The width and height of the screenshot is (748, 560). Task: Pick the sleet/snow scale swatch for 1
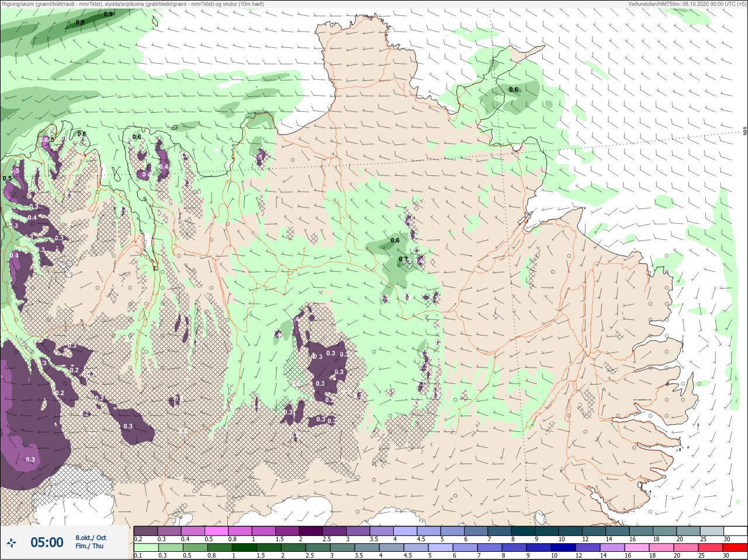point(264,531)
